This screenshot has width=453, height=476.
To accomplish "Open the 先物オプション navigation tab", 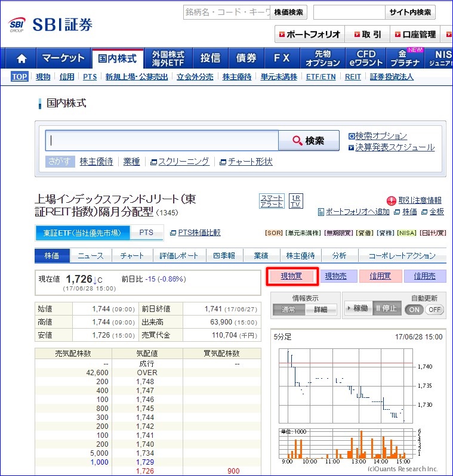I will tap(323, 58).
